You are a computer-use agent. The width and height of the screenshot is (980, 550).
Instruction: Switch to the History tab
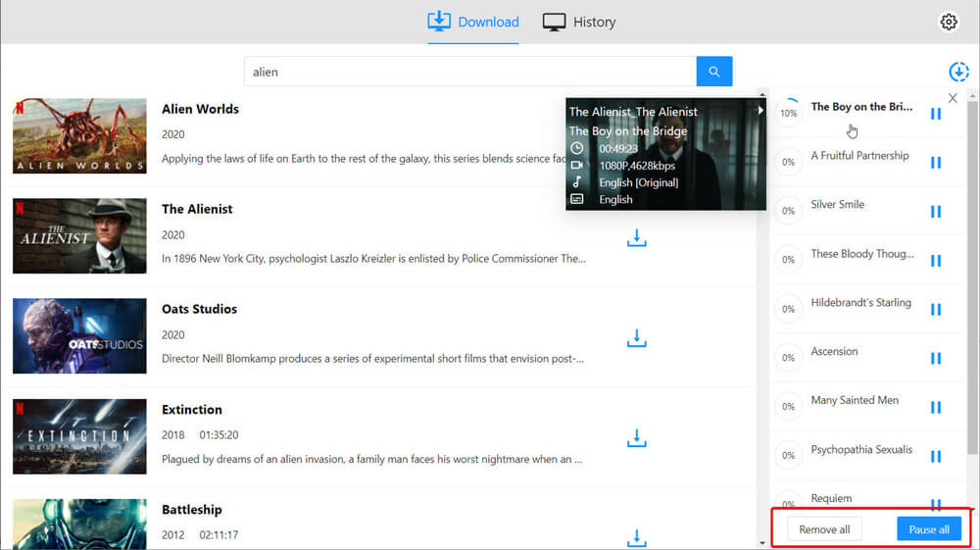[579, 22]
